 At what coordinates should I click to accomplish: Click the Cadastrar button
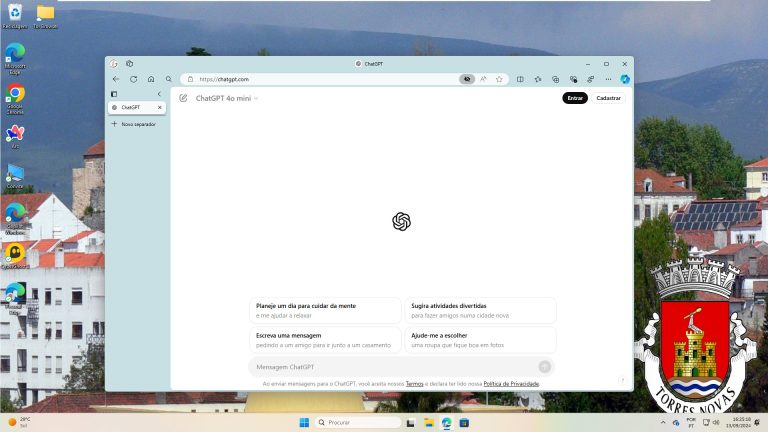point(608,98)
